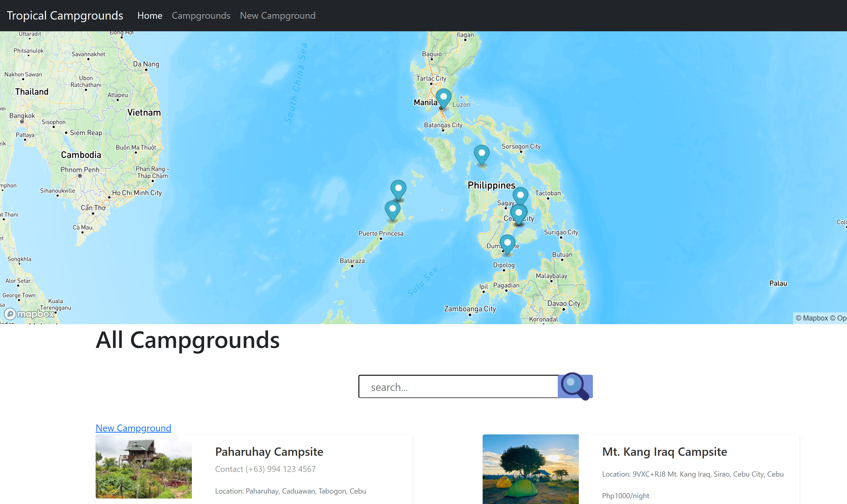Viewport: 847px width, 504px height.
Task: Click the magnifying glass search icon
Action: point(575,386)
